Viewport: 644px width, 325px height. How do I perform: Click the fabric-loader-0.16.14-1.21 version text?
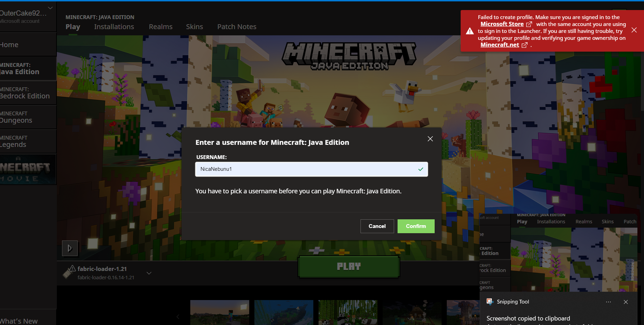(x=106, y=278)
